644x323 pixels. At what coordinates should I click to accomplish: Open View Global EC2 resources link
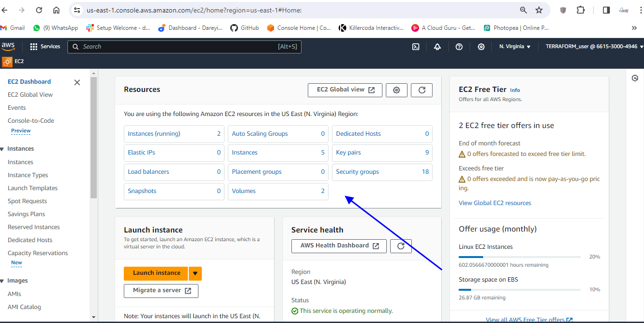[495, 203]
